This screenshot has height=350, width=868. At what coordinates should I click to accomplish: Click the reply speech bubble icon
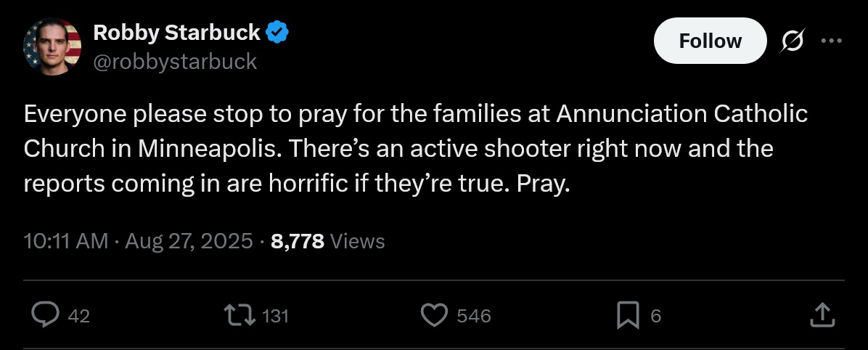click(46, 315)
